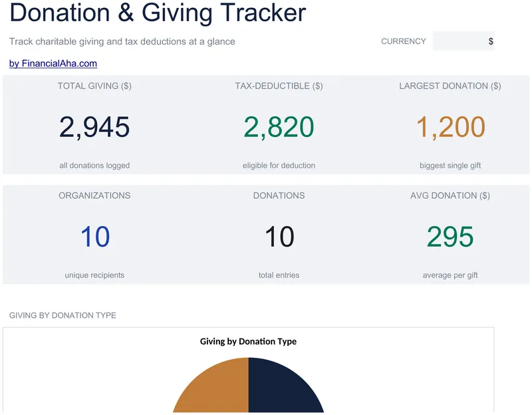532x415 pixels.
Task: Click the ORGANIZATIONS header
Action: [x=94, y=196]
